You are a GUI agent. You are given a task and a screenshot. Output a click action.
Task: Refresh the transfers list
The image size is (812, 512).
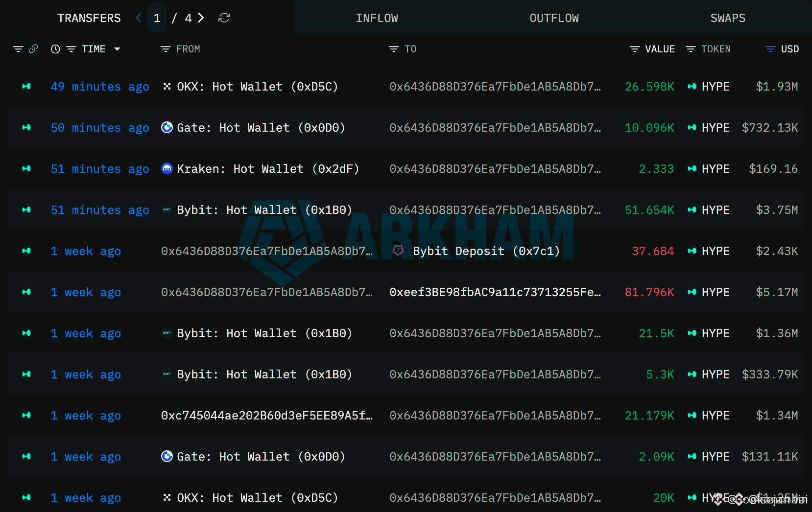click(224, 18)
